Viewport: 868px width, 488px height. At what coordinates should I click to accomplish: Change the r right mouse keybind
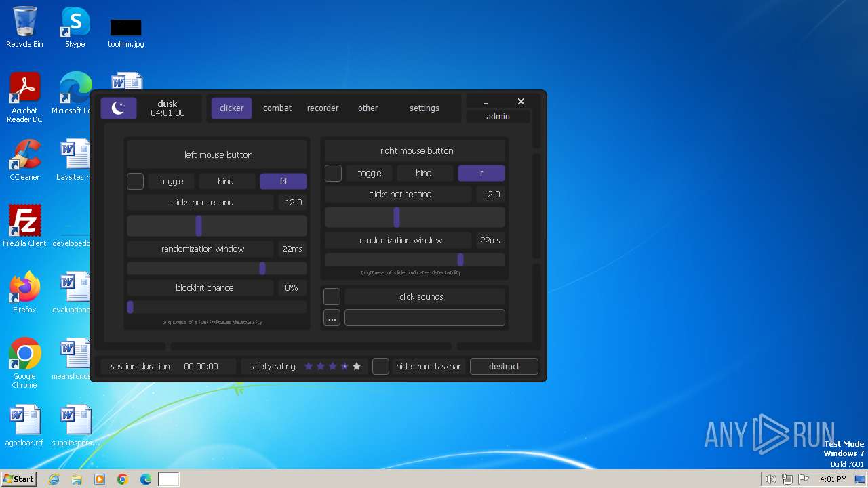[481, 173]
